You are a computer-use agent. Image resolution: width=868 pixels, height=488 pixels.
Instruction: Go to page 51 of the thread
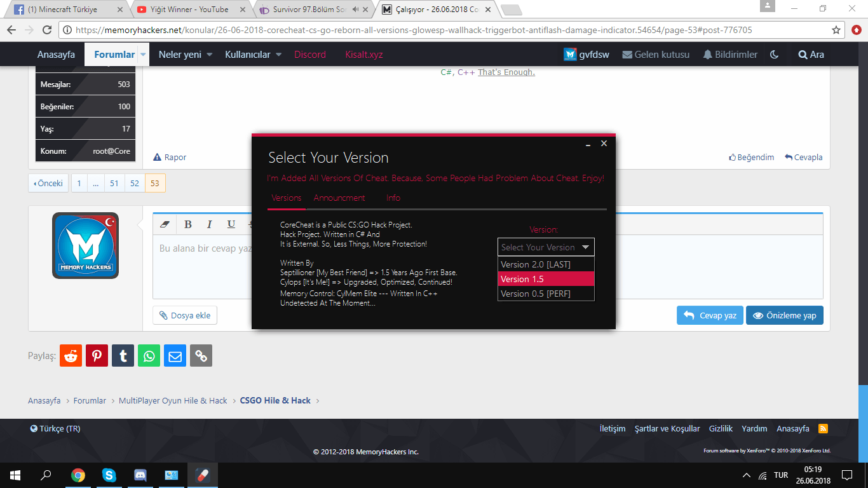(x=114, y=183)
